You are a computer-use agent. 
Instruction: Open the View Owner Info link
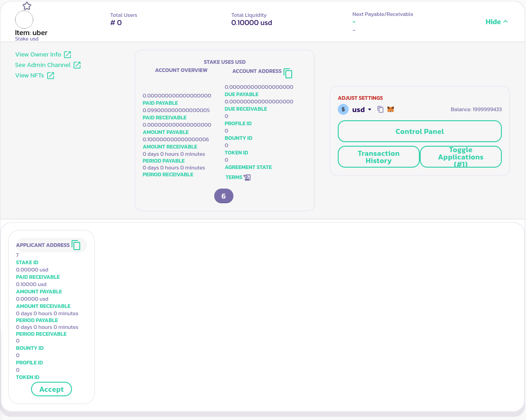pyautogui.click(x=38, y=55)
